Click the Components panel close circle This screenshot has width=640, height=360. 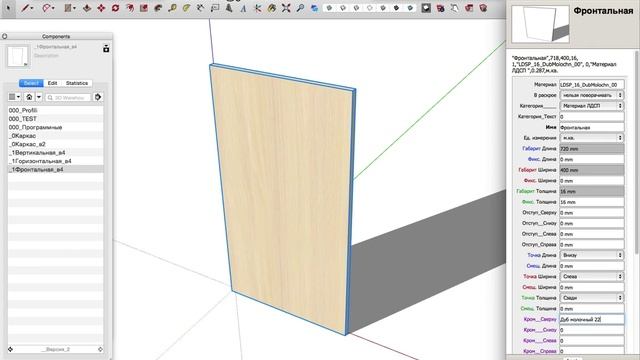pos(4,36)
